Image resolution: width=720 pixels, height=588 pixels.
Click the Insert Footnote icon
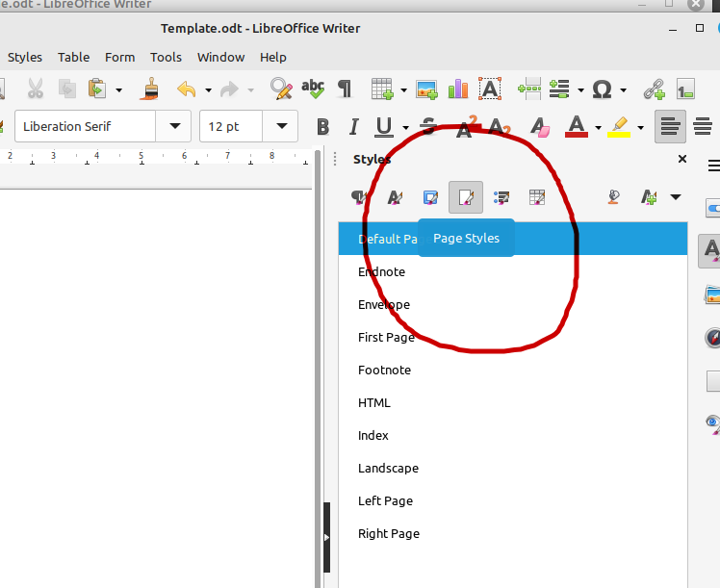685,89
